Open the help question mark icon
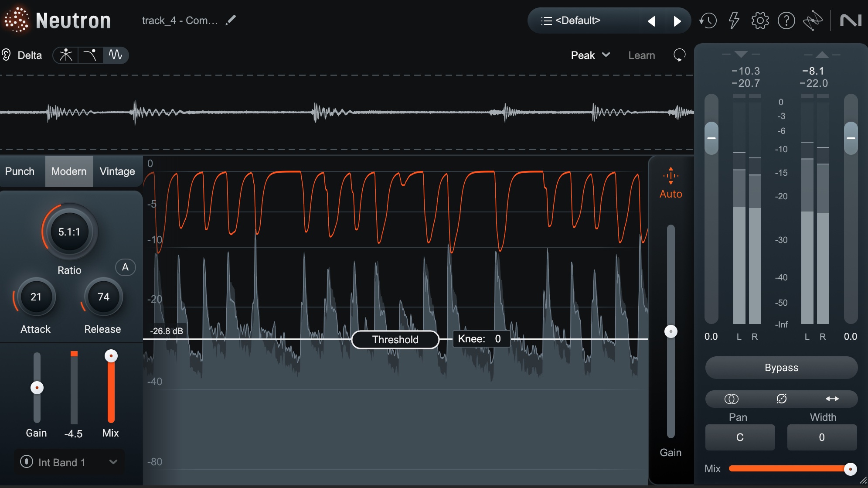The height and width of the screenshot is (488, 868). tap(786, 20)
